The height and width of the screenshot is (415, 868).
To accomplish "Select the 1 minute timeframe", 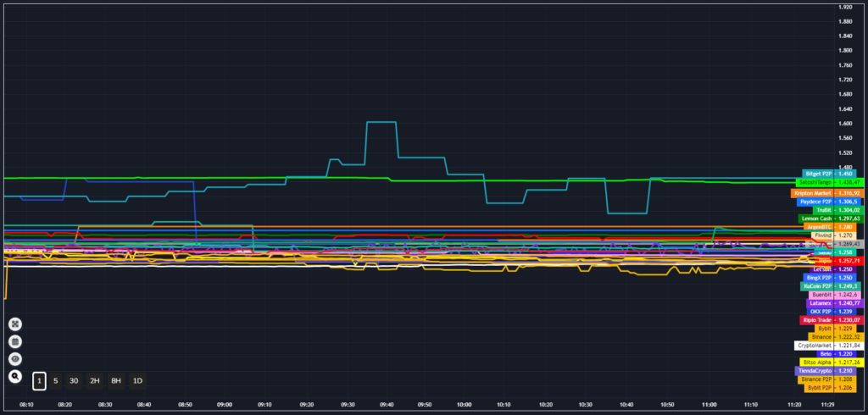I will click(x=40, y=381).
